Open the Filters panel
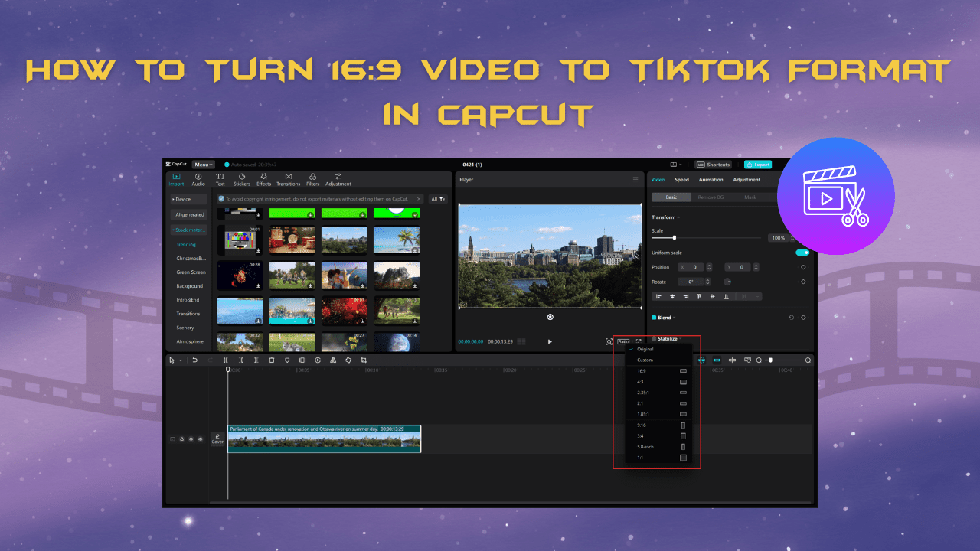This screenshot has width=980, height=551. [x=312, y=179]
